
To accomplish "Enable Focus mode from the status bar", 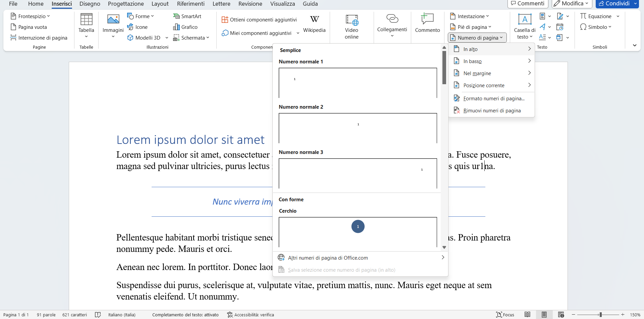I will click(x=505, y=315).
